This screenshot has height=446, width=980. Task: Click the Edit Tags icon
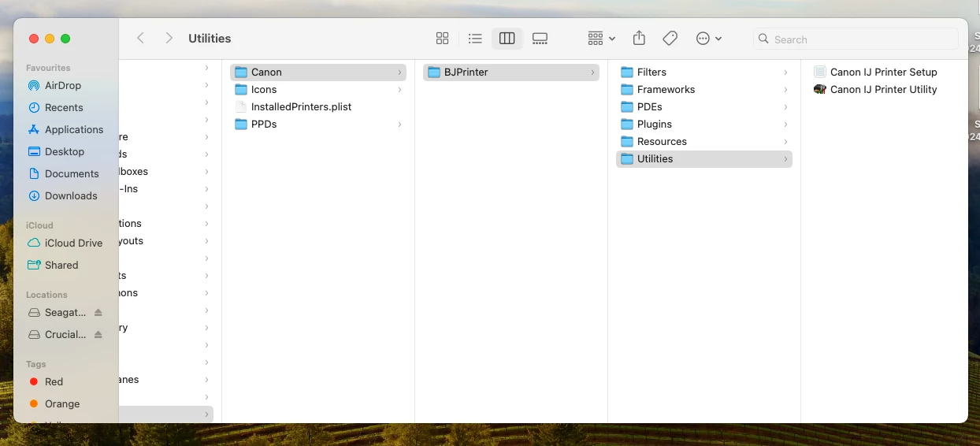pyautogui.click(x=670, y=39)
